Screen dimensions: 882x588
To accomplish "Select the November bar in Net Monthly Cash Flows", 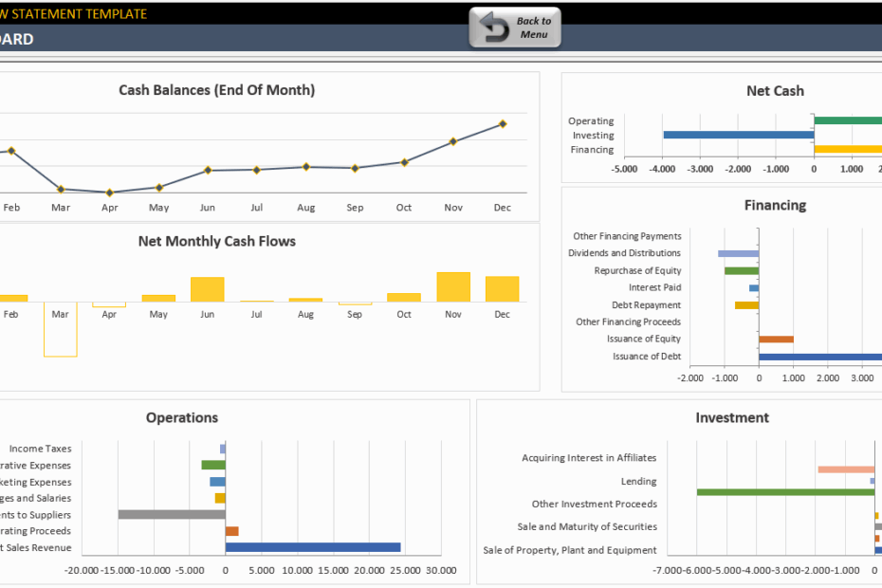I will (453, 286).
